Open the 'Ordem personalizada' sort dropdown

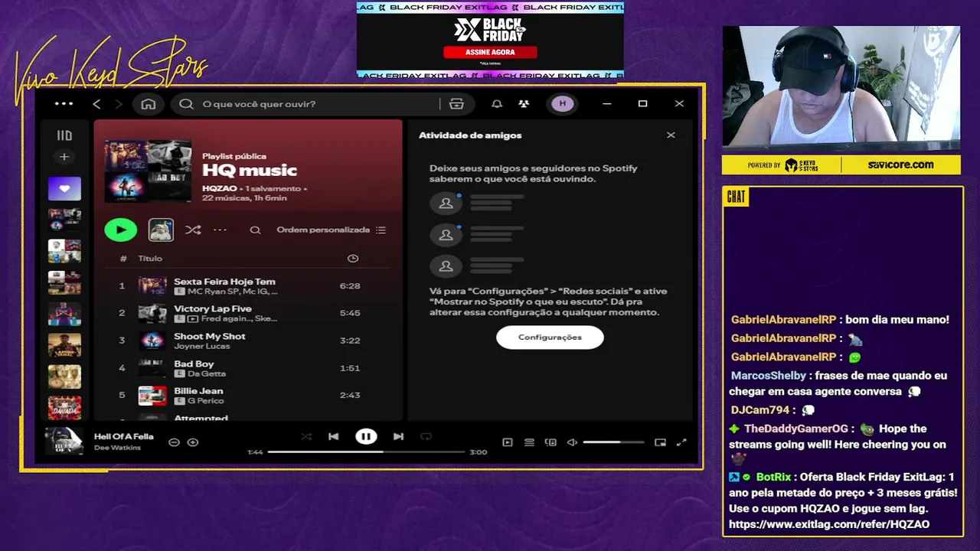click(331, 230)
